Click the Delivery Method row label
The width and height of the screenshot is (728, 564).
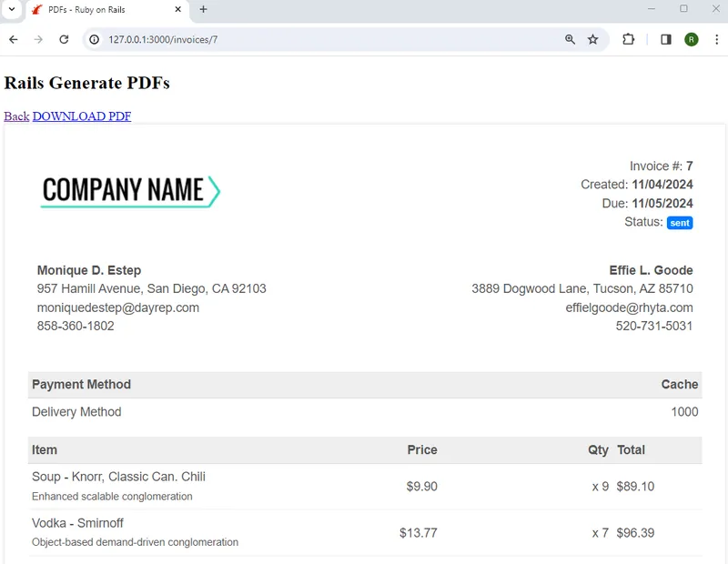click(76, 412)
